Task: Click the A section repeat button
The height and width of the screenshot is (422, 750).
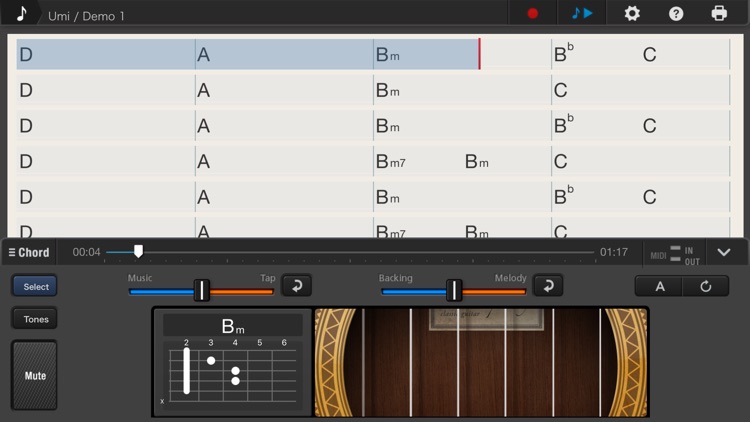Action: tap(660, 286)
